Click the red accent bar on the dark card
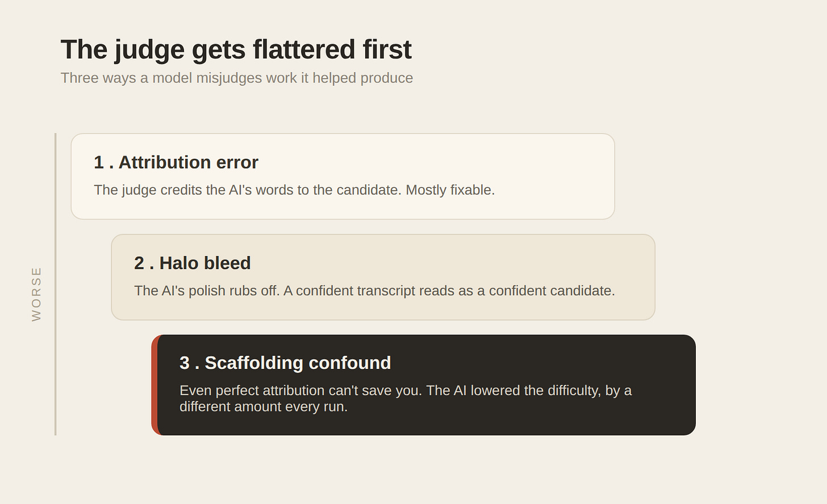The image size is (827, 504). tap(155, 385)
